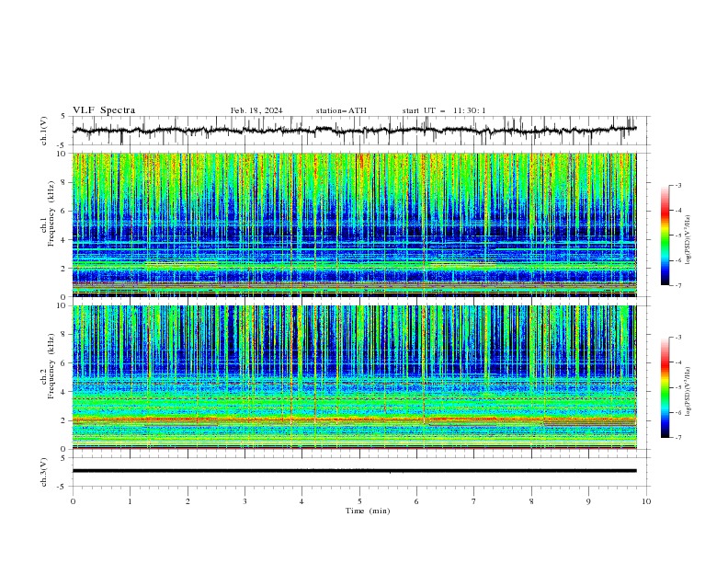Click the "7" tick on the time axis

(x=474, y=501)
